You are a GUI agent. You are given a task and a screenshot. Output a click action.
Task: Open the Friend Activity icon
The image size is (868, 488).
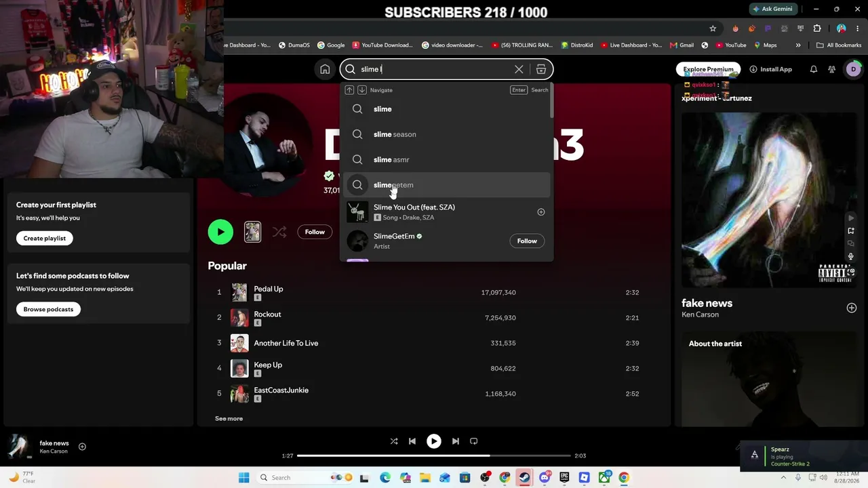832,69
